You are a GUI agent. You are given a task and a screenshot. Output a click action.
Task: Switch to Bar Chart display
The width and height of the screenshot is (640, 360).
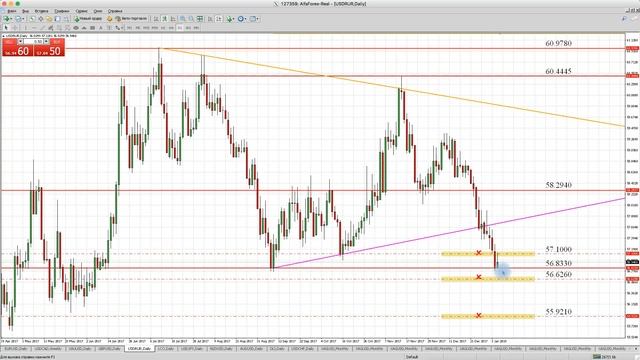[x=156, y=19]
